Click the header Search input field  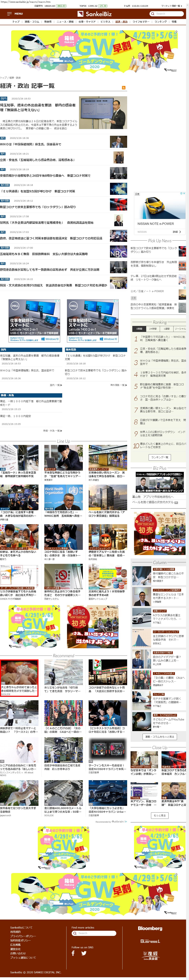coord(167,14)
